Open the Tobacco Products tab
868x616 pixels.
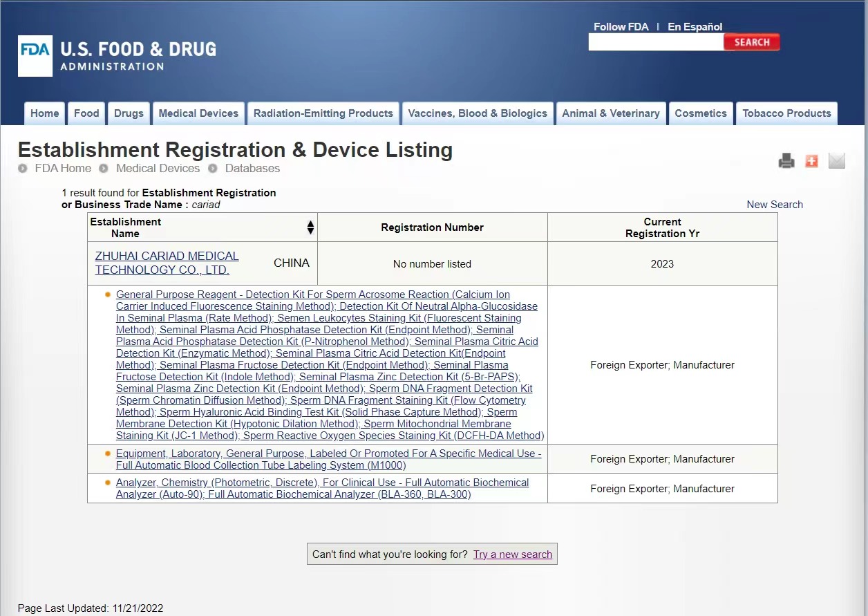tap(786, 113)
